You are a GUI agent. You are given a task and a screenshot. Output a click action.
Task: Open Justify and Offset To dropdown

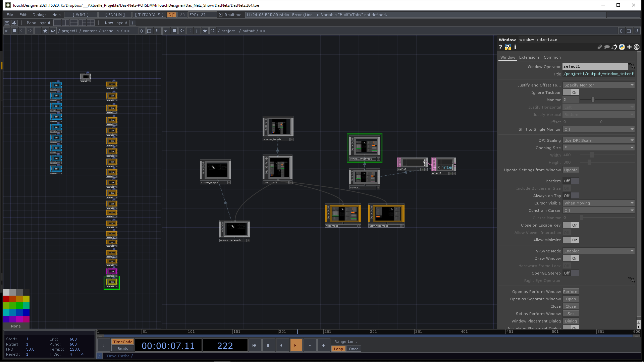click(x=599, y=85)
